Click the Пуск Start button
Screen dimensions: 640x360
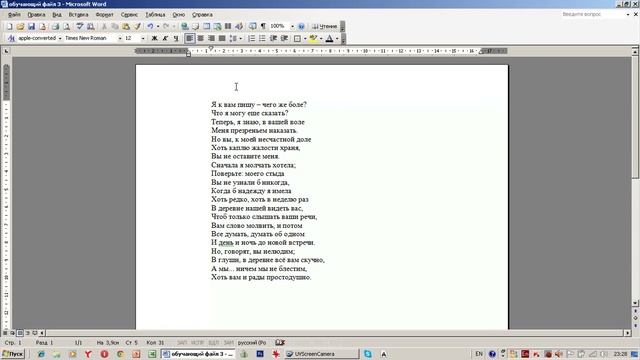pyautogui.click(x=13, y=354)
